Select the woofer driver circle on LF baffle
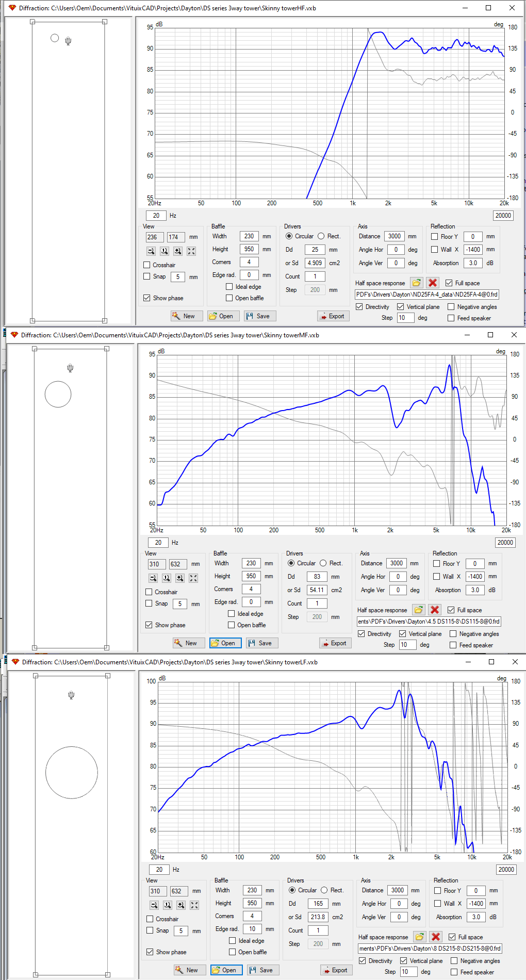 pyautogui.click(x=72, y=773)
